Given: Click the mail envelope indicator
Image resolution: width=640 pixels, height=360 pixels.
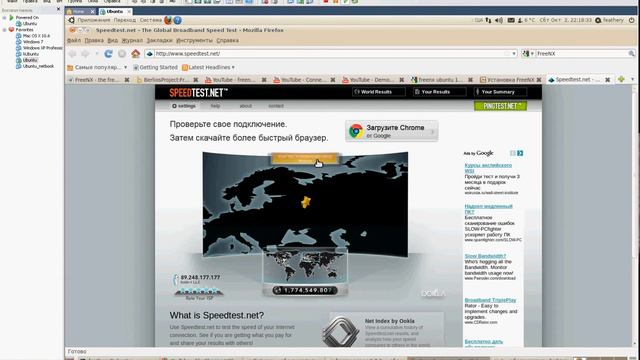Looking at the screenshot, I should pos(511,20).
